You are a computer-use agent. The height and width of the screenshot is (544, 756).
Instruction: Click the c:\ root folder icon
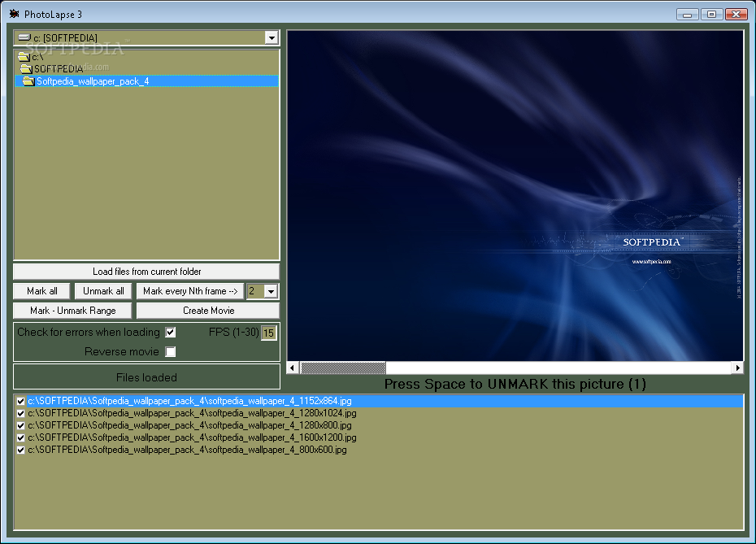coord(24,56)
